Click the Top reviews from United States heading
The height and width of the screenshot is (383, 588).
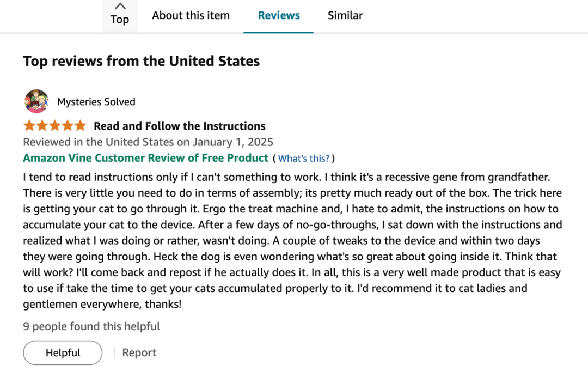click(x=142, y=61)
